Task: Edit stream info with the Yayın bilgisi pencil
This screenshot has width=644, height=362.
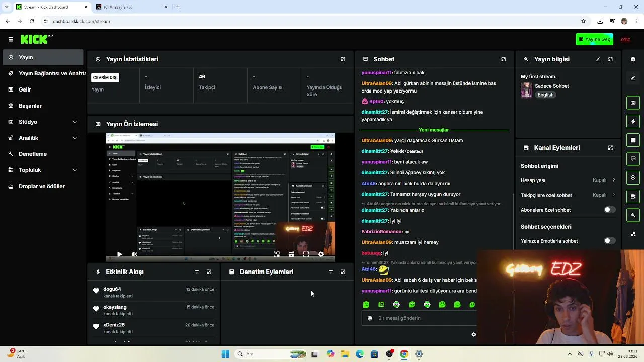Action: (598, 59)
